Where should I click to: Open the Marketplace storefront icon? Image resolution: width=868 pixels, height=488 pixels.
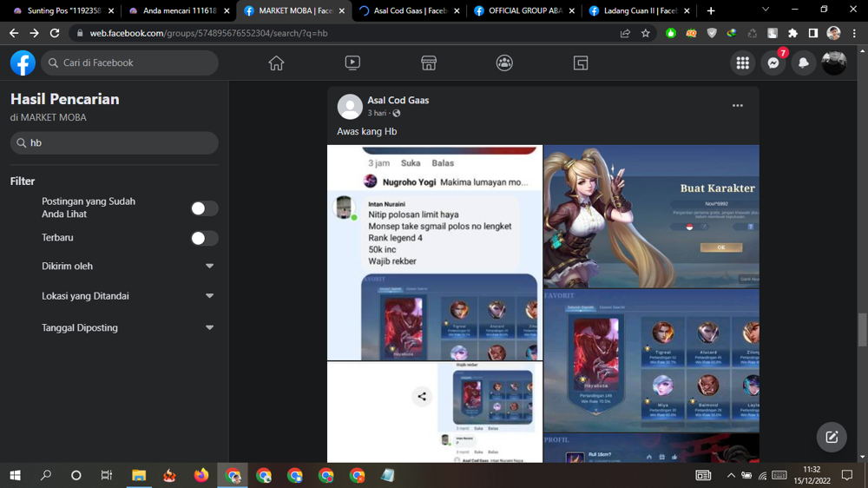coord(429,63)
